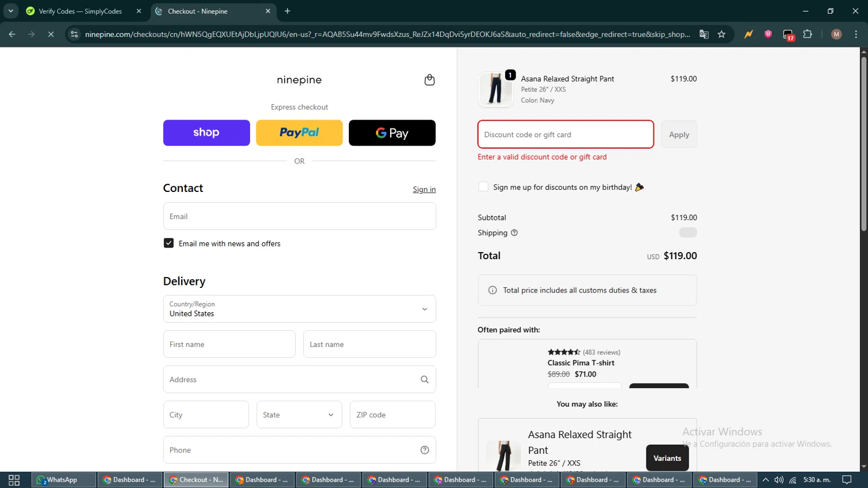Image resolution: width=868 pixels, height=488 pixels.
Task: Close the Verify Codes SimplyCodes tab
Action: point(139,11)
